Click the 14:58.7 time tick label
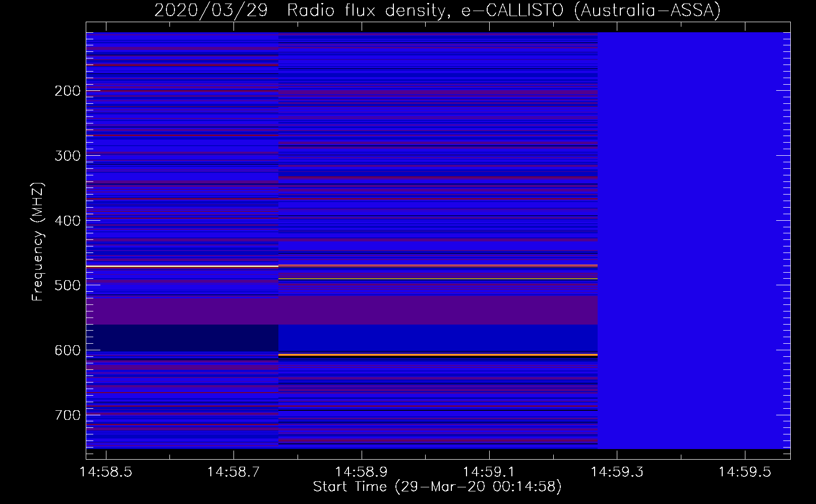816x504 pixels. pyautogui.click(x=234, y=472)
